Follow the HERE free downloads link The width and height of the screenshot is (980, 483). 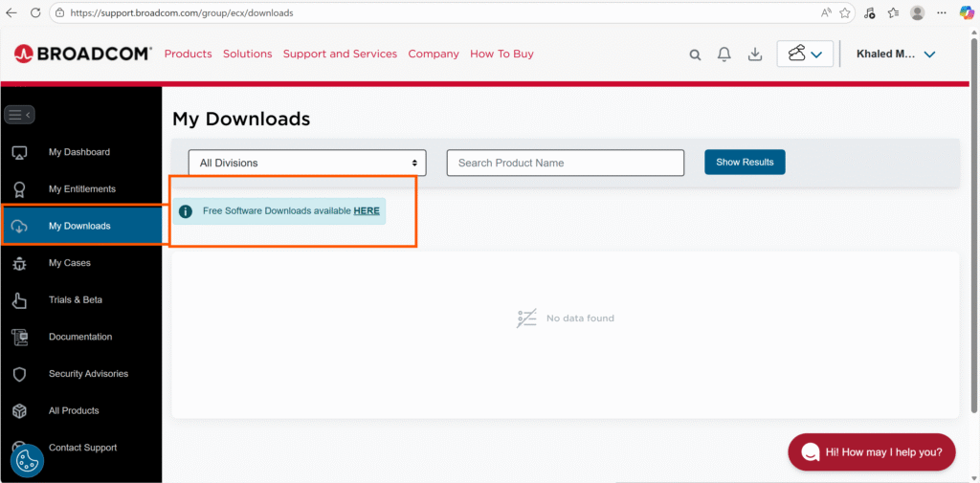point(367,210)
